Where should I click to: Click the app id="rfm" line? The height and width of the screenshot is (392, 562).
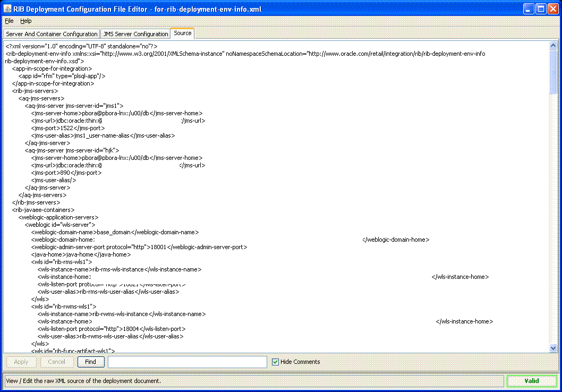tap(62, 76)
